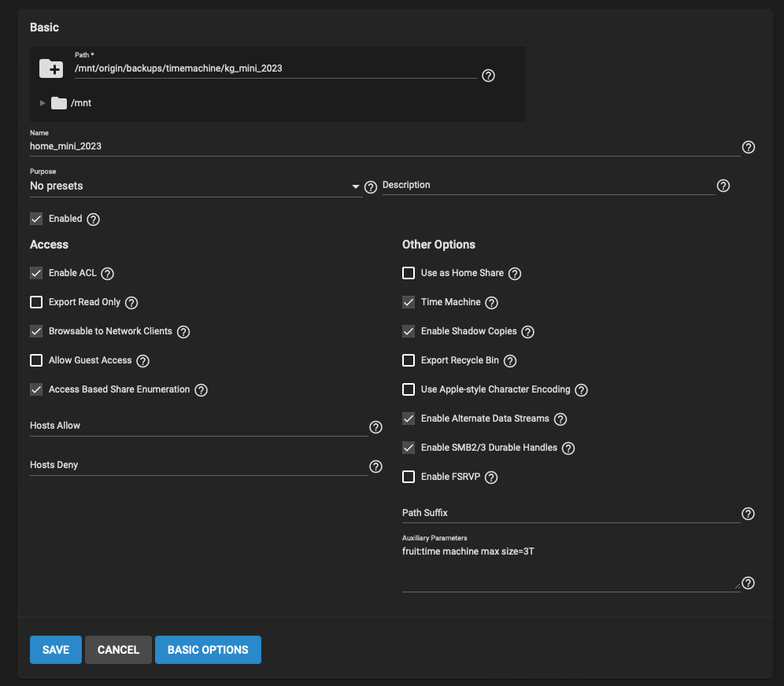Image resolution: width=784 pixels, height=686 pixels.
Task: Check Export Read Only
Action: click(36, 302)
